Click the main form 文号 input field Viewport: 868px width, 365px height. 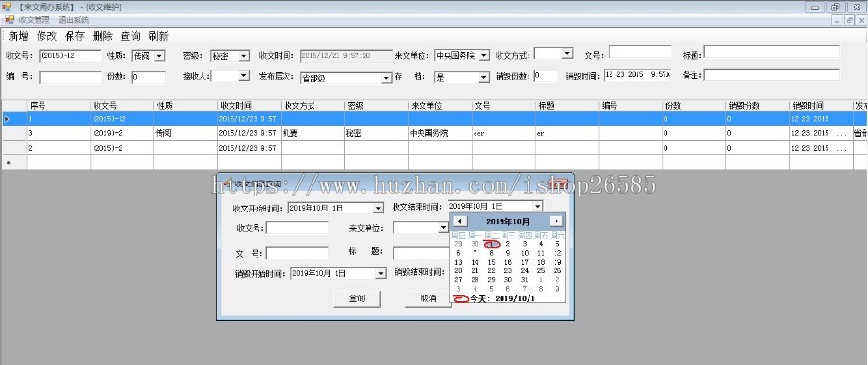click(639, 52)
